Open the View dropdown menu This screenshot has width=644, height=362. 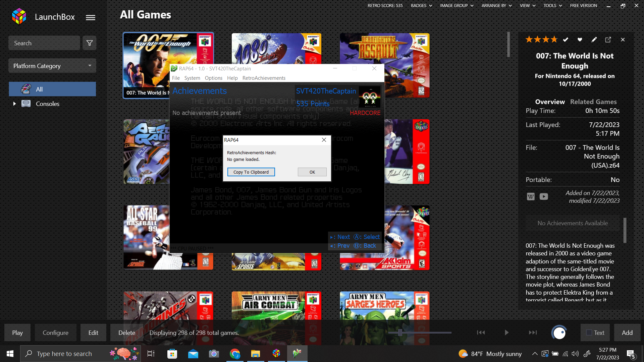point(528,5)
